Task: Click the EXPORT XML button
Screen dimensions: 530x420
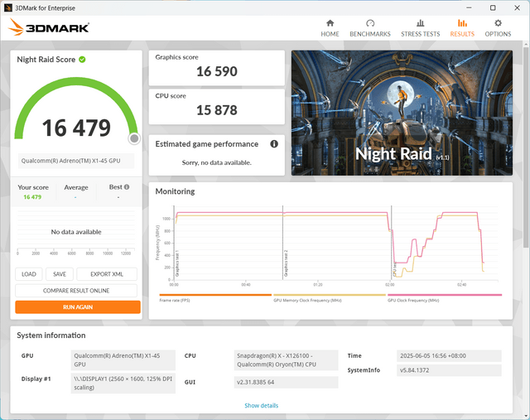Action: (x=107, y=274)
